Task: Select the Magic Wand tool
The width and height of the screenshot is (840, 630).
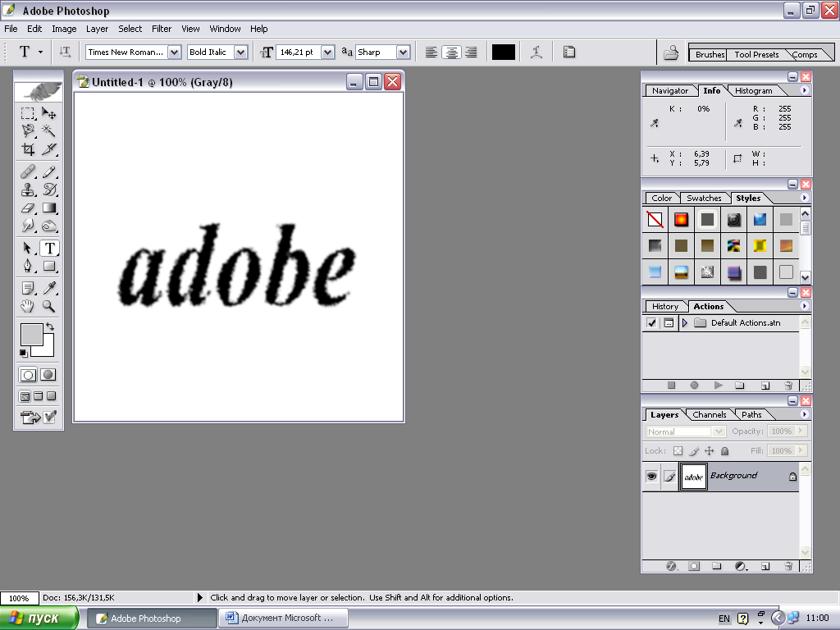Action: tap(48, 131)
